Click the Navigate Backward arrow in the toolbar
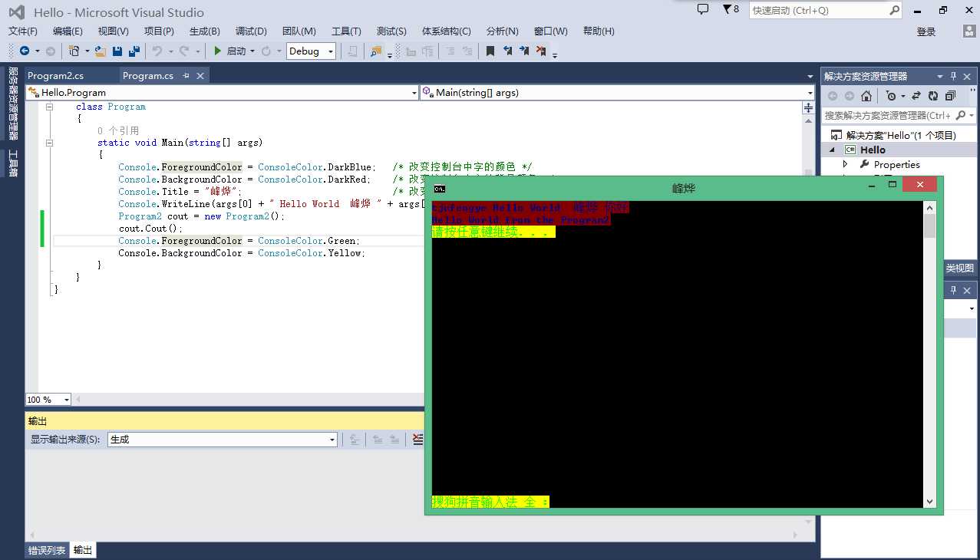This screenshot has width=980, height=560. pyautogui.click(x=25, y=51)
